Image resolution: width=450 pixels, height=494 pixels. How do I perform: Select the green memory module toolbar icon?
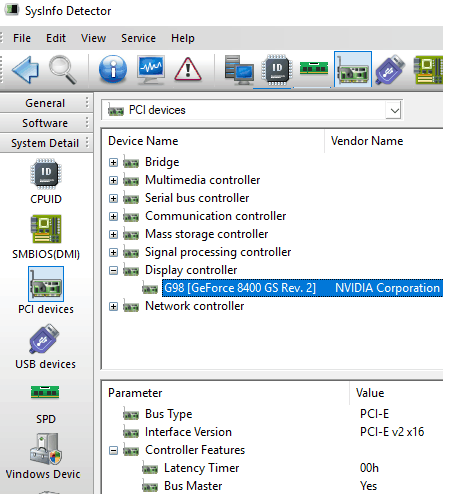tap(314, 68)
